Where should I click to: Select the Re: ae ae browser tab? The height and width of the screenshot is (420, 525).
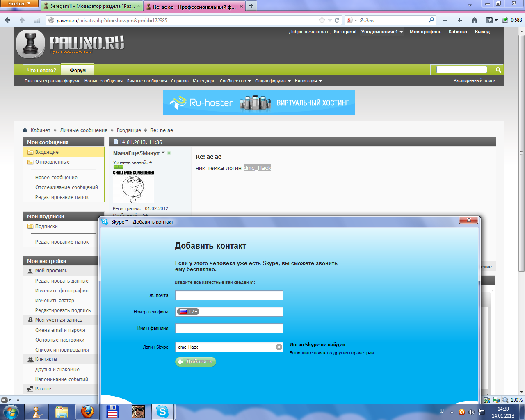point(194,7)
